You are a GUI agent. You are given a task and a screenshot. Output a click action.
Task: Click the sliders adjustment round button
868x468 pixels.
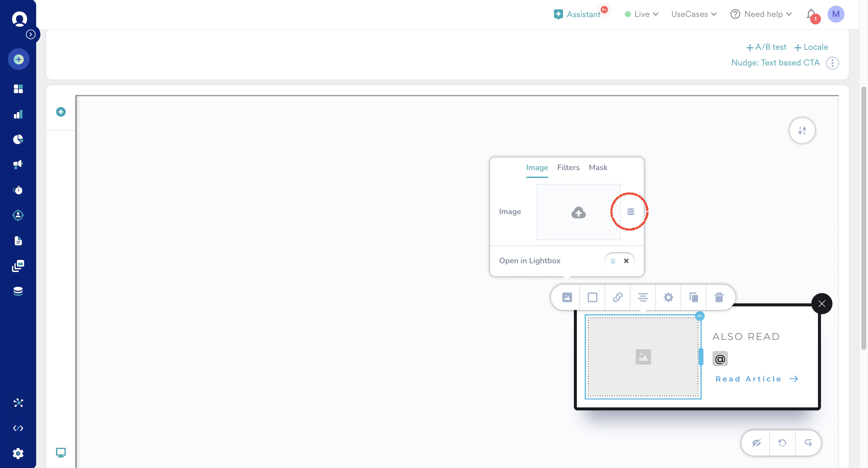802,131
